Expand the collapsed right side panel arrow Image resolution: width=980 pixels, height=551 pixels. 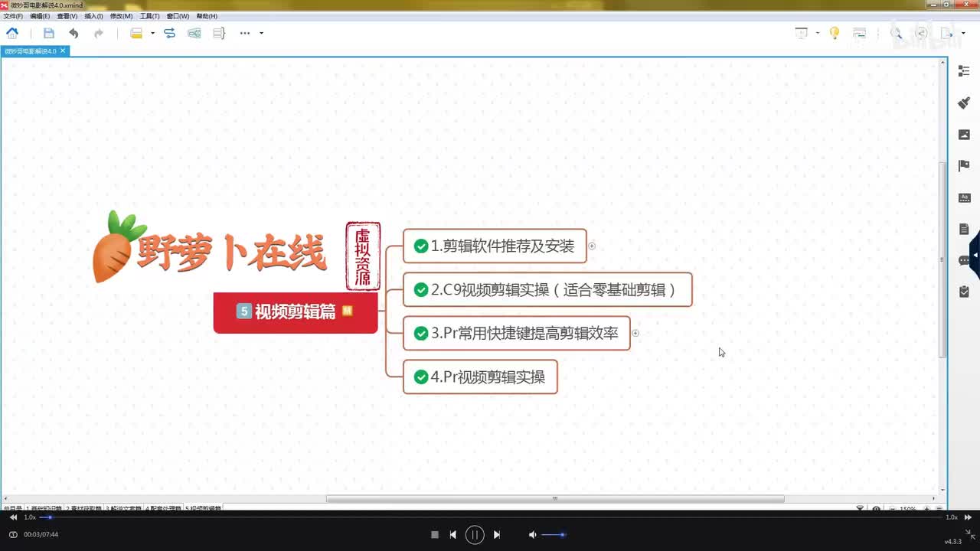(x=975, y=254)
